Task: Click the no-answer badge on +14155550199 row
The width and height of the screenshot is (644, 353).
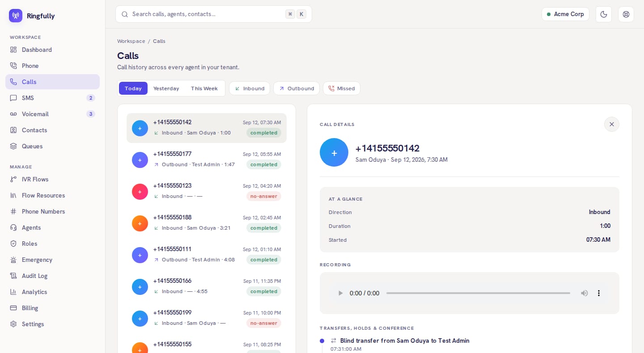Action: click(264, 323)
